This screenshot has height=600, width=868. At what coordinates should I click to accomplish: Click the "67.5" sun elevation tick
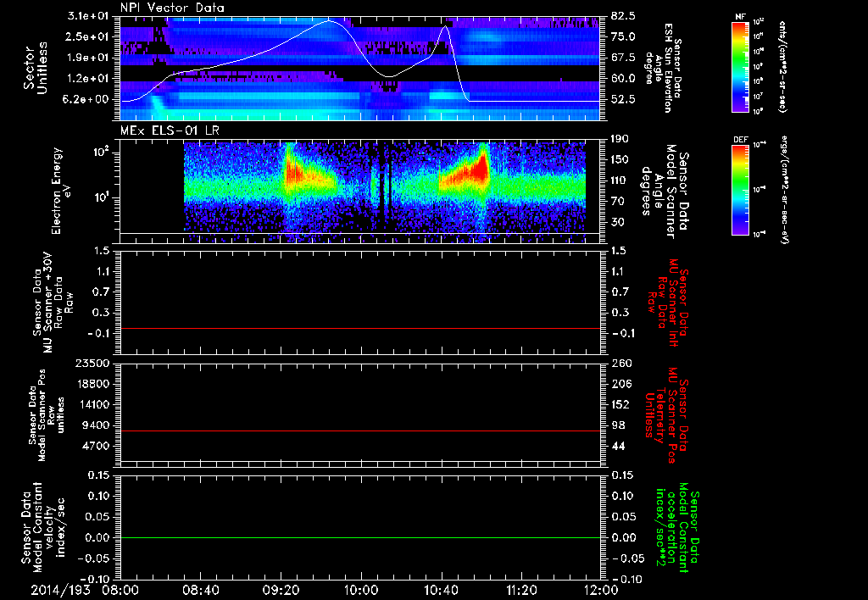point(623,58)
